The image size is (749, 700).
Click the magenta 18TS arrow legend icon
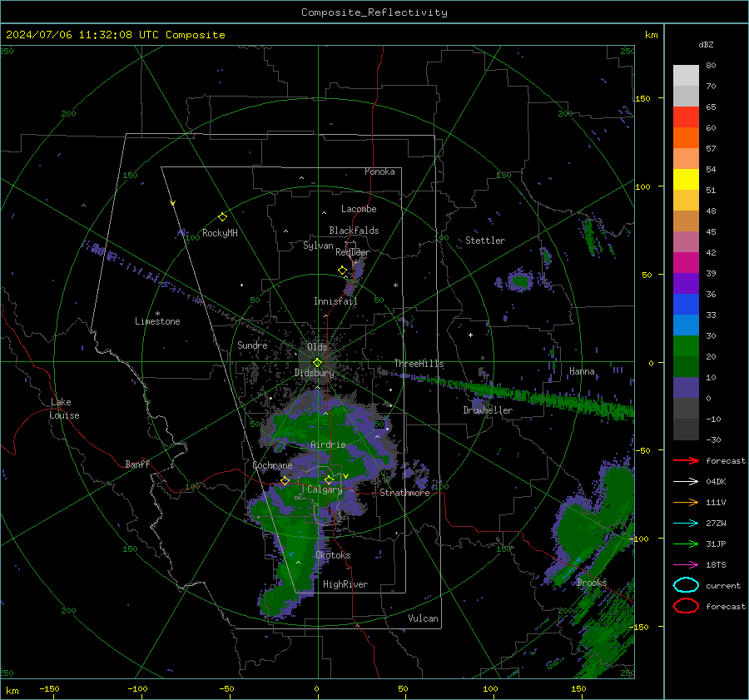[686, 565]
